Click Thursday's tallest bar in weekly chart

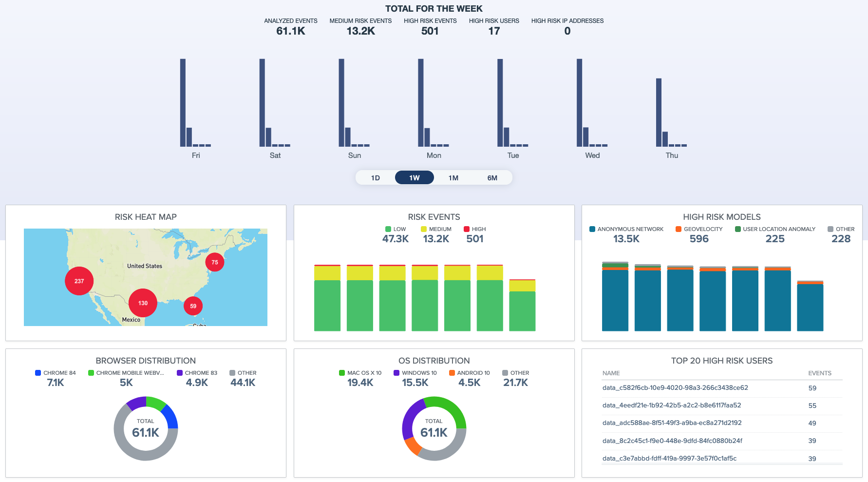(x=659, y=113)
